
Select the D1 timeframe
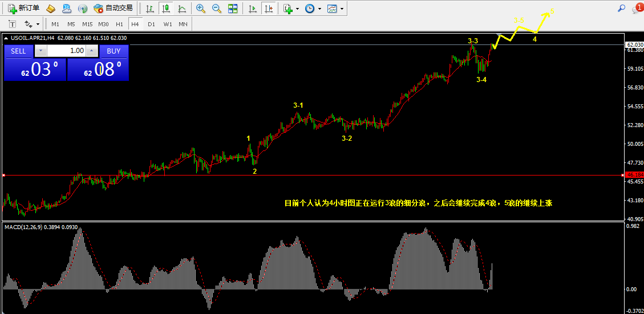tap(151, 24)
